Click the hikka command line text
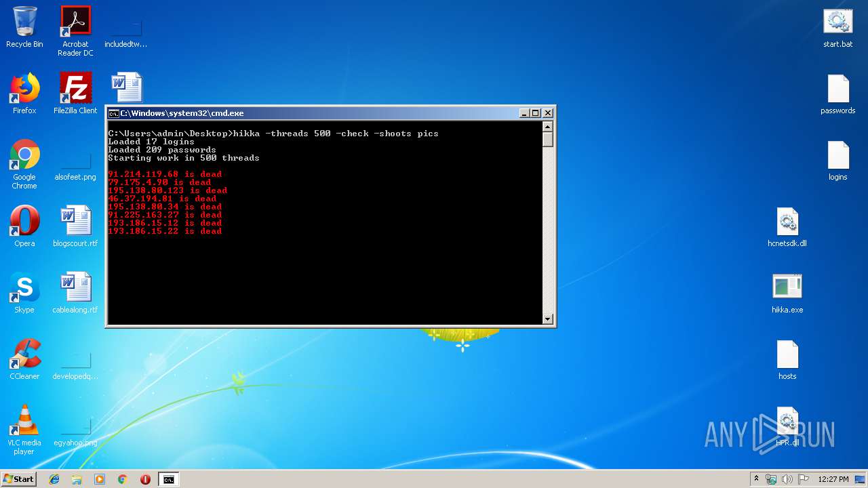Screen dimensions: 868x488 (336, 134)
